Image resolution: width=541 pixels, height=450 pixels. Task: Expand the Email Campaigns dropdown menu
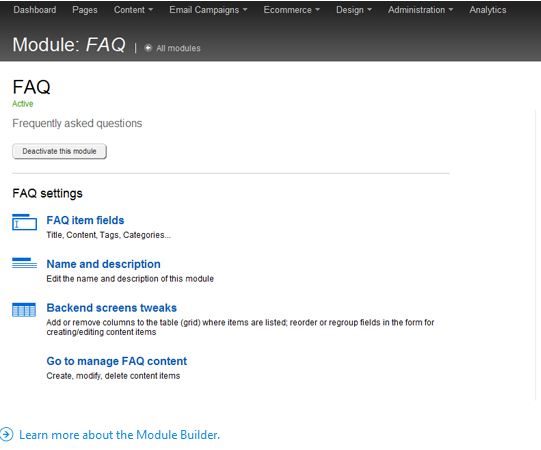click(x=208, y=10)
